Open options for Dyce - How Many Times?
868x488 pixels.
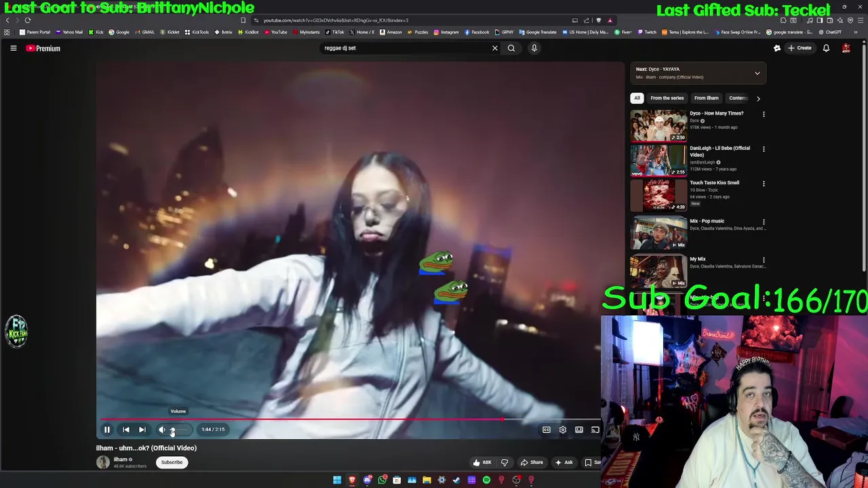[764, 115]
